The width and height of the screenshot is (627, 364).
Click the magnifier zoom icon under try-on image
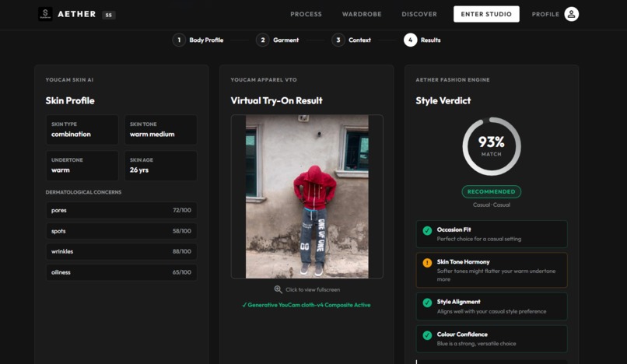coord(278,289)
